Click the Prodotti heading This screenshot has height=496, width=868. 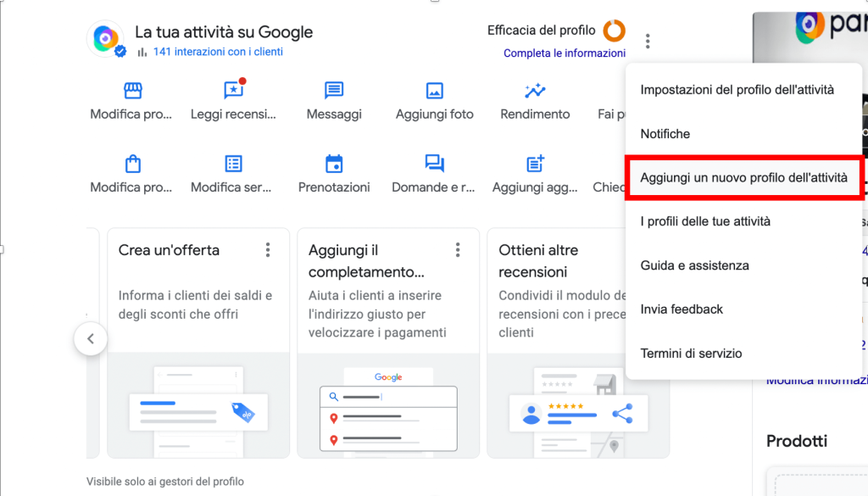[x=797, y=441]
